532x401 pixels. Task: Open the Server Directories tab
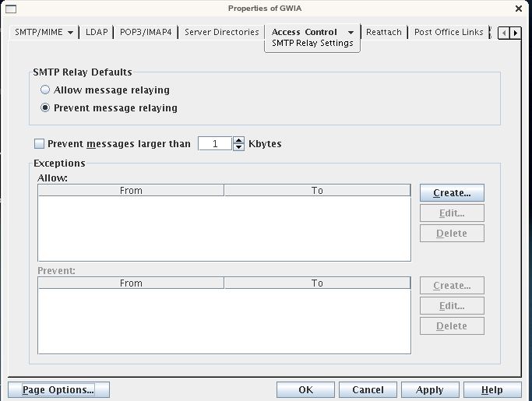tap(221, 32)
